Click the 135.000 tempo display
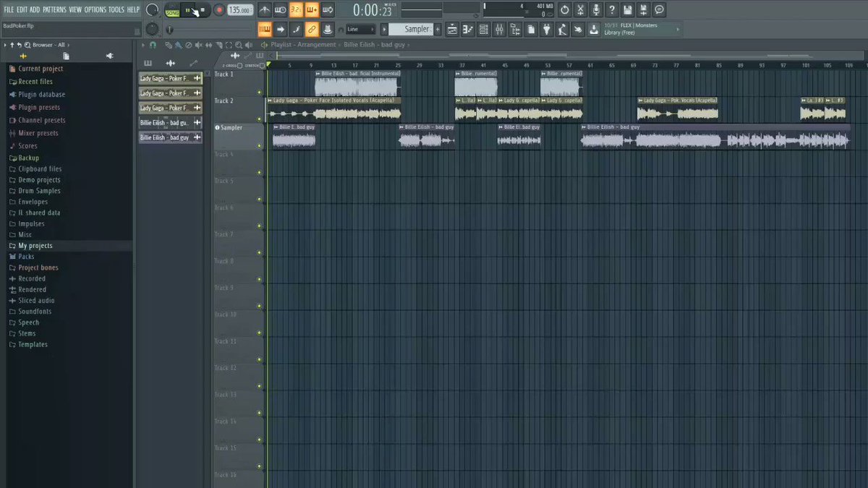This screenshot has height=488, width=868. 240,10
